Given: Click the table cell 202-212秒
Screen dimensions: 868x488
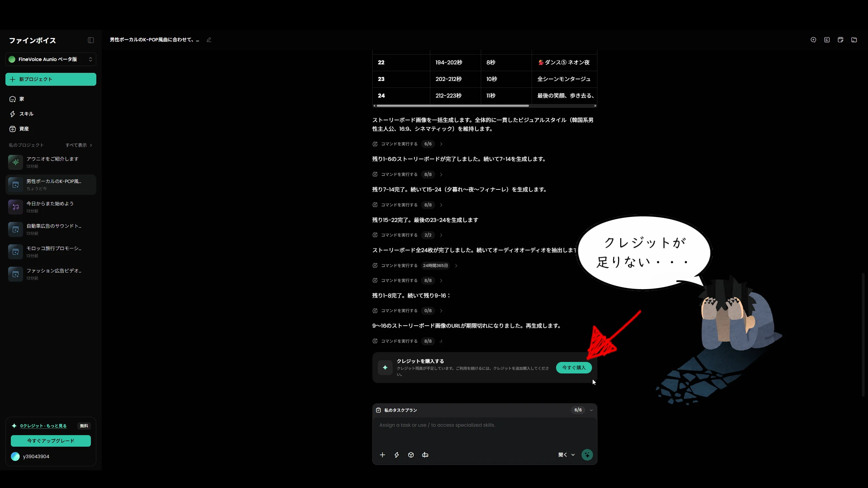Looking at the screenshot, I should tap(455, 79).
